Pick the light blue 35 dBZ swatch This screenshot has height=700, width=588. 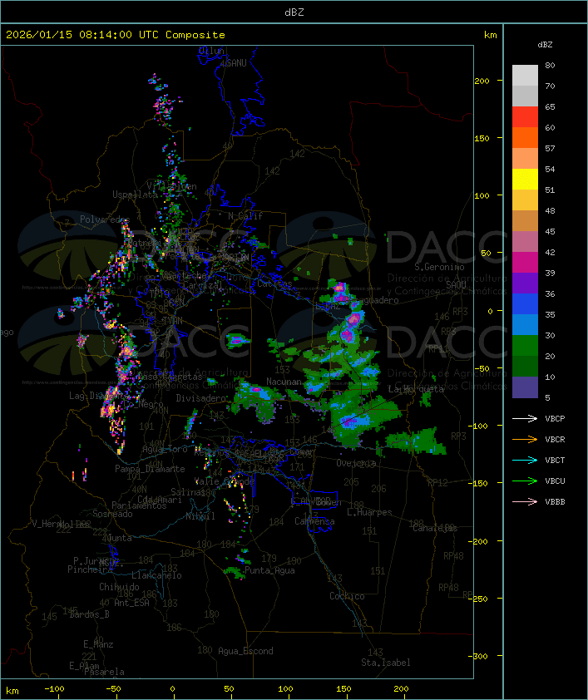pos(525,324)
